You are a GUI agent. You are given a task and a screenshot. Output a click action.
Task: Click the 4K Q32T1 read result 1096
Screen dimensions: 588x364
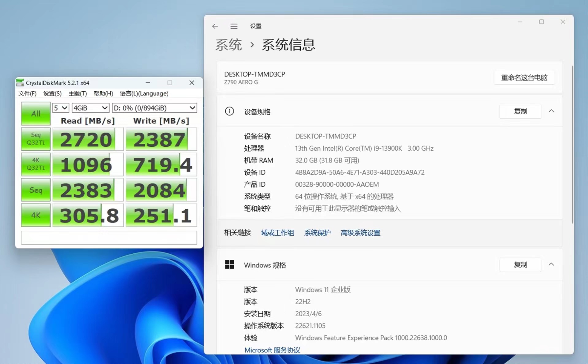88,165
